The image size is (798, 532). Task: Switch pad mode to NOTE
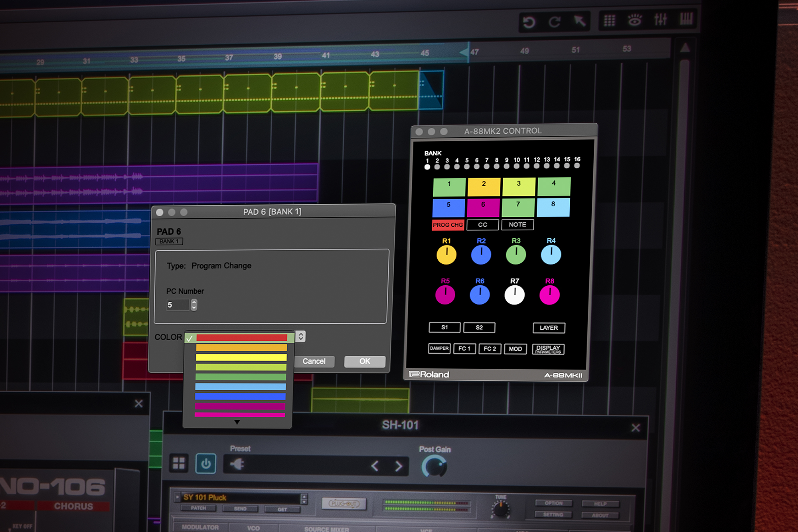pos(517,225)
